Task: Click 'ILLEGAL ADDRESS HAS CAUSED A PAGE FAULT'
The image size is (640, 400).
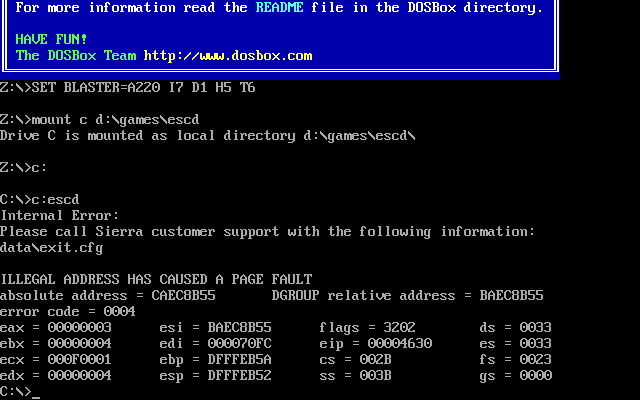Action: click(156, 280)
